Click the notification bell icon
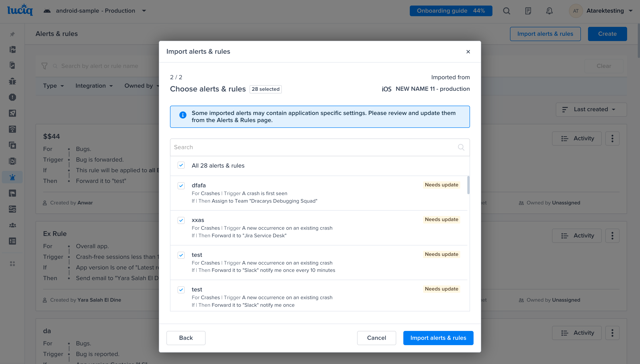This screenshot has width=640, height=364. 549,11
